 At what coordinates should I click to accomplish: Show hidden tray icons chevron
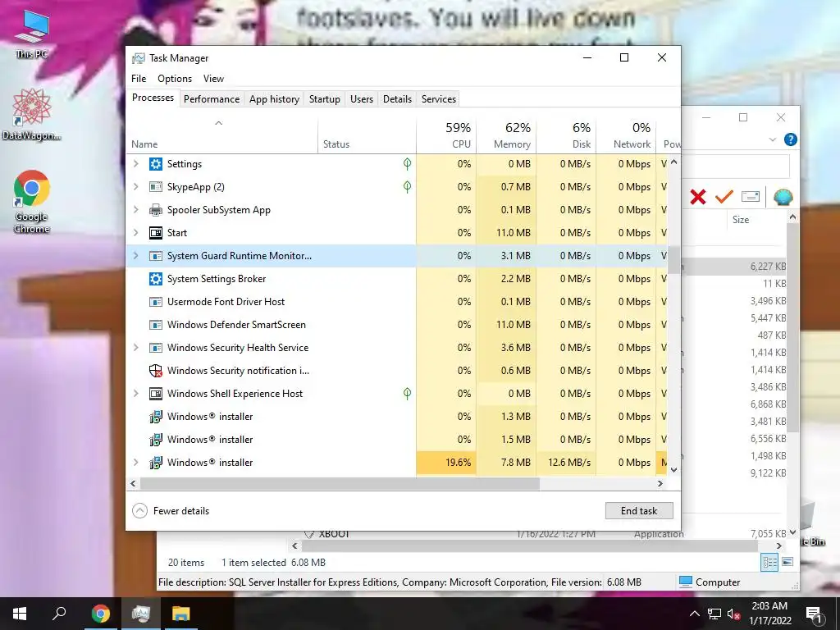click(x=694, y=614)
